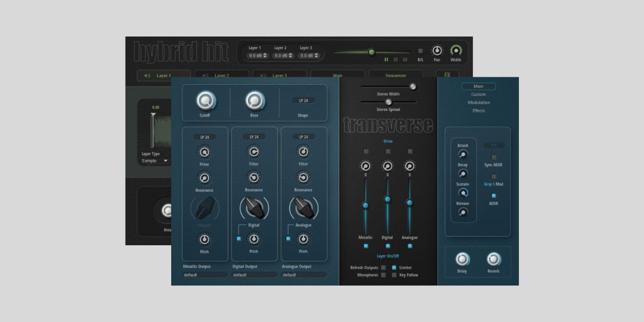This screenshot has width=644, height=322.
Task: Toggle the R/L checkbox in Hybrid Hit
Action: [420, 51]
